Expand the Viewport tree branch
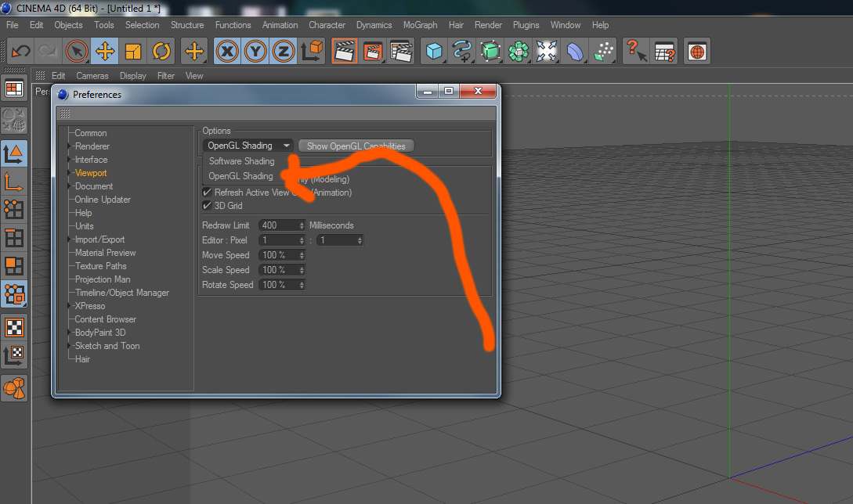This screenshot has height=504, width=853. coord(69,173)
